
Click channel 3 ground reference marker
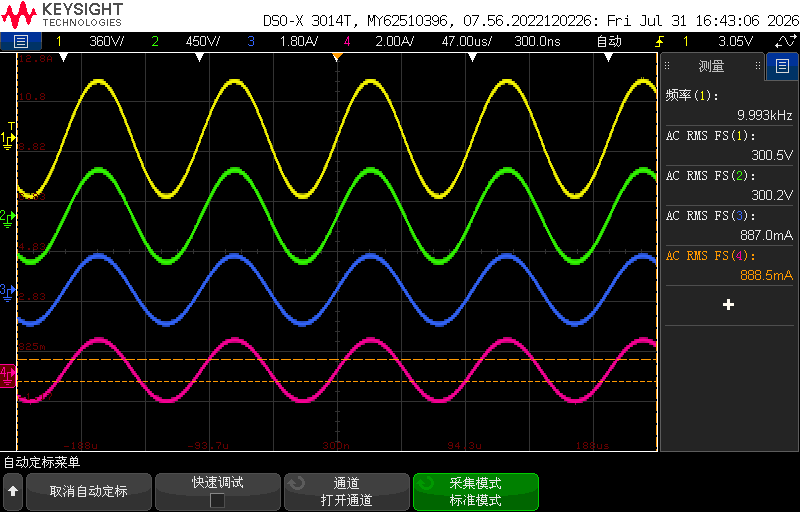[7, 293]
